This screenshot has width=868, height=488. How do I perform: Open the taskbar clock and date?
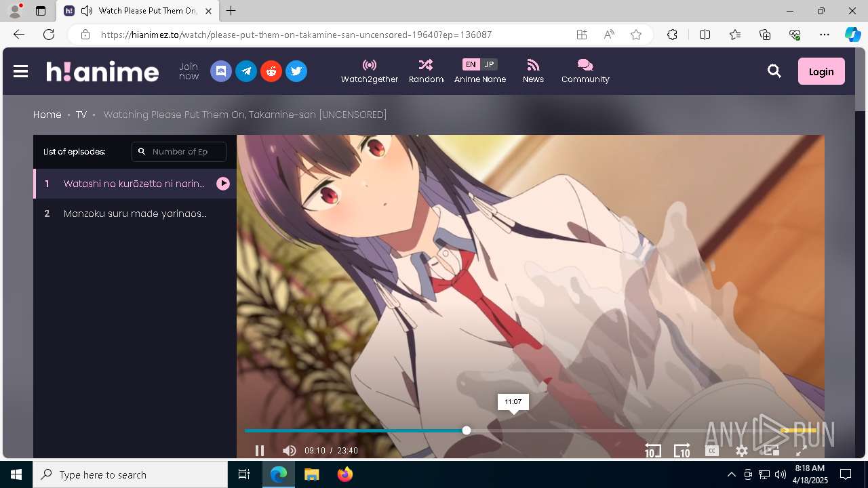[x=810, y=474]
